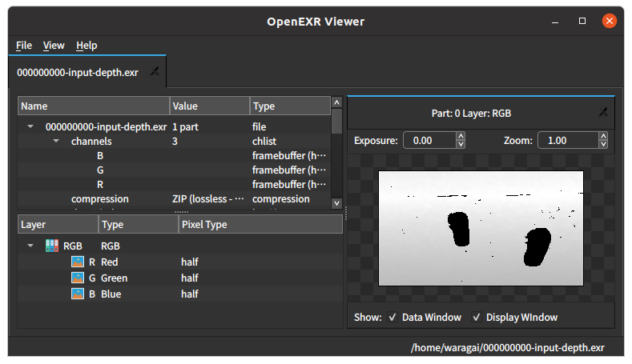Click the Pixel Type column header

point(260,224)
